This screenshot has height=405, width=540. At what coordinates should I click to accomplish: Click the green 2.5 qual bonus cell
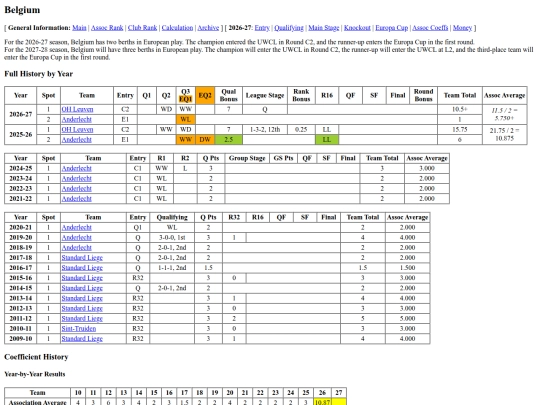tap(228, 139)
